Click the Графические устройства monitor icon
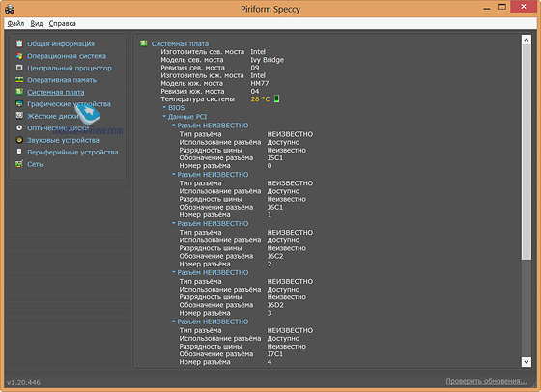 tap(19, 103)
